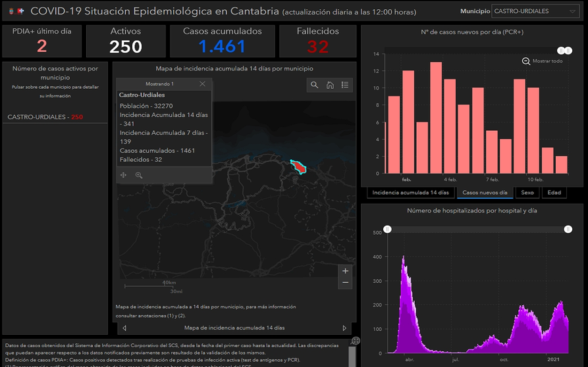Image resolution: width=588 pixels, height=367 pixels.
Task: Click the 'Castro-Urdiales' popup title
Action: pyautogui.click(x=142, y=95)
